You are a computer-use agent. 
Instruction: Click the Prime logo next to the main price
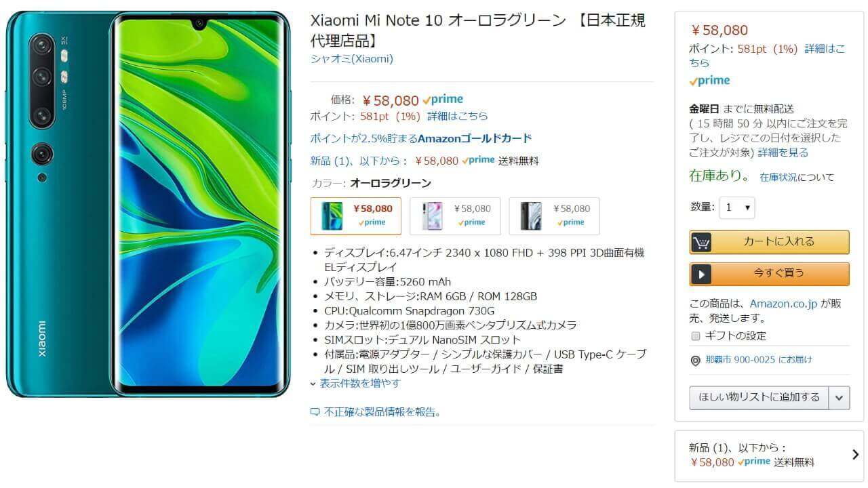[x=443, y=100]
